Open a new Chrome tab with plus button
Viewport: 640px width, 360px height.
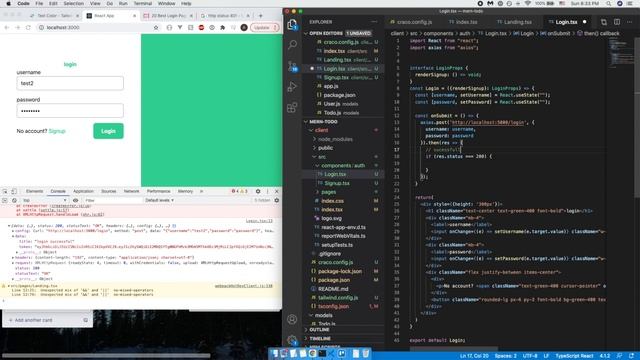pyautogui.click(x=260, y=16)
